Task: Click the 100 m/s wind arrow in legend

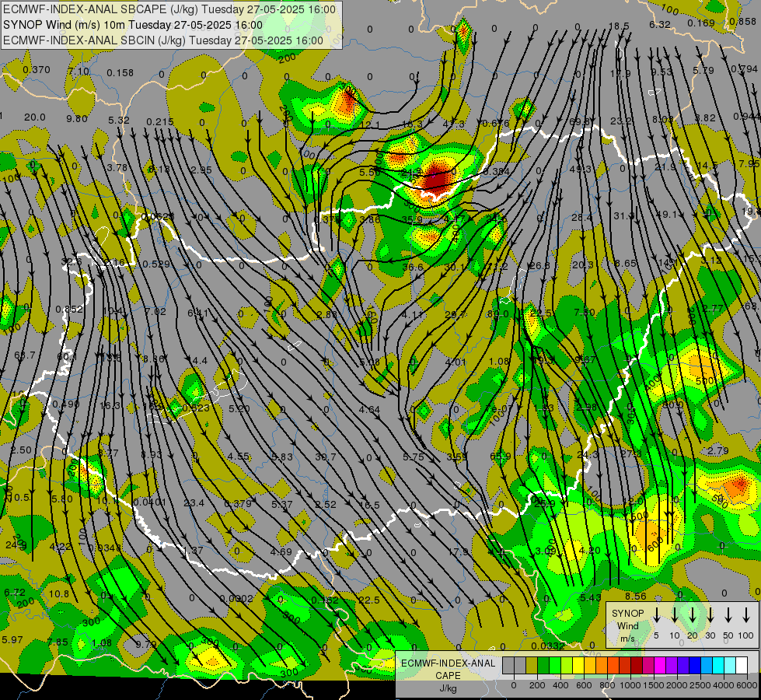Action: [746, 615]
